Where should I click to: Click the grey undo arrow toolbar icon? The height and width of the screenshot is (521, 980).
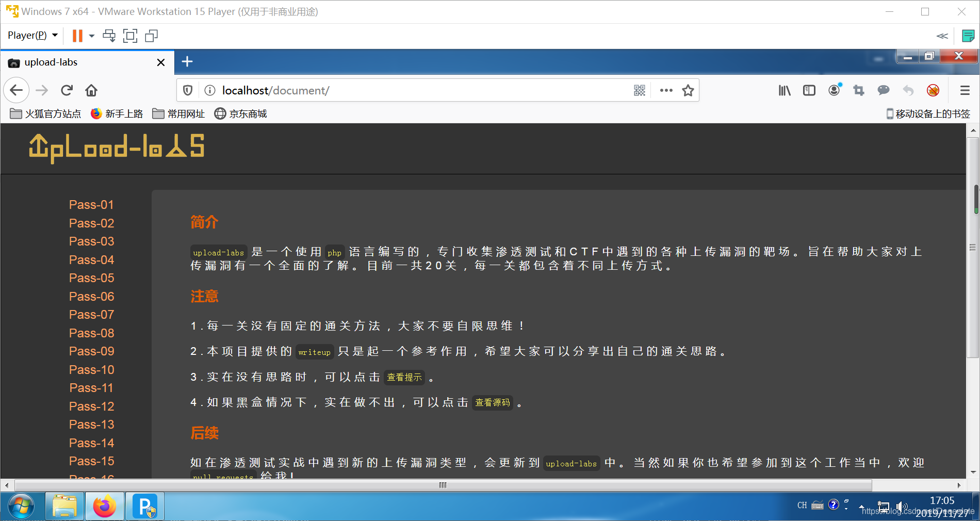pyautogui.click(x=908, y=90)
